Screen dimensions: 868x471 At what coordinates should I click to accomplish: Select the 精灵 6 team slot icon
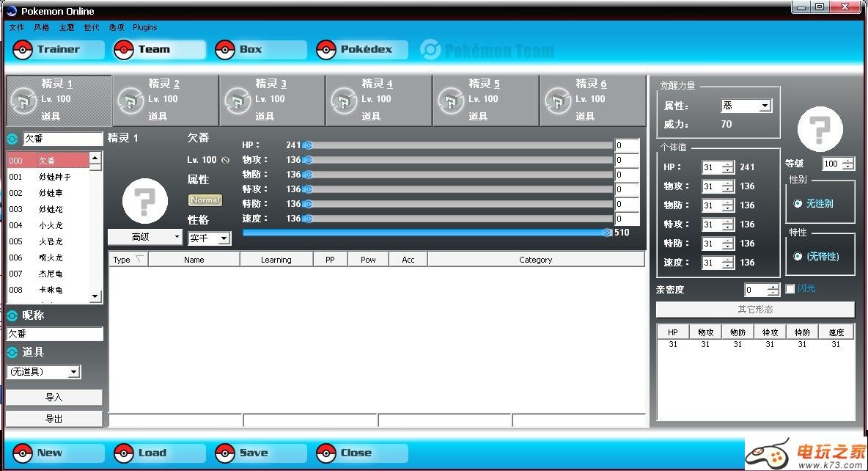[558, 101]
